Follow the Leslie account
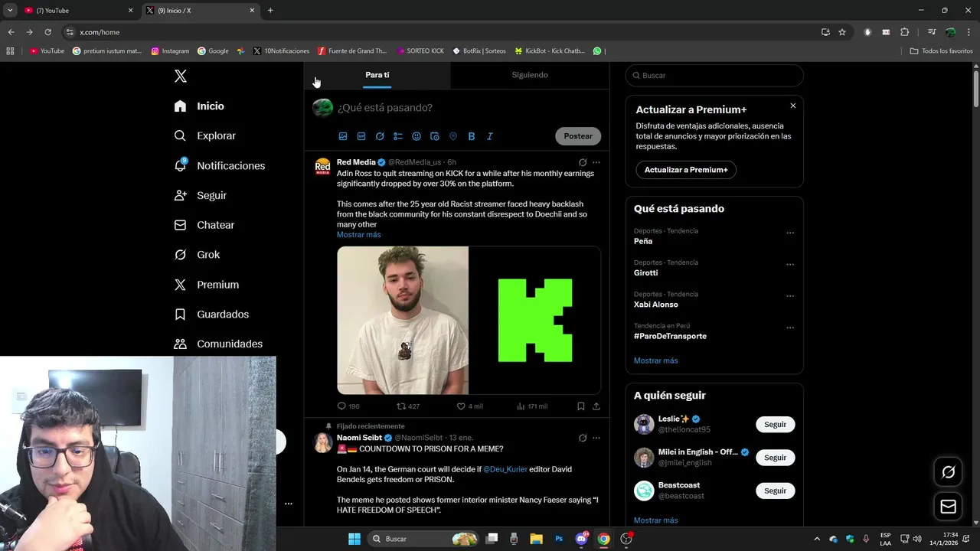The width and height of the screenshot is (980, 551). click(775, 425)
